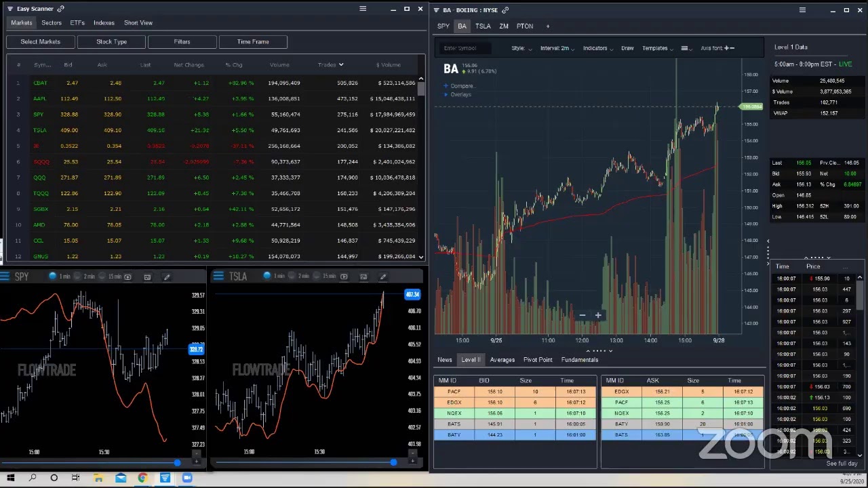Screen dimensions: 868x488
Task: Open the chart Style dropdown
Action: click(x=521, y=48)
